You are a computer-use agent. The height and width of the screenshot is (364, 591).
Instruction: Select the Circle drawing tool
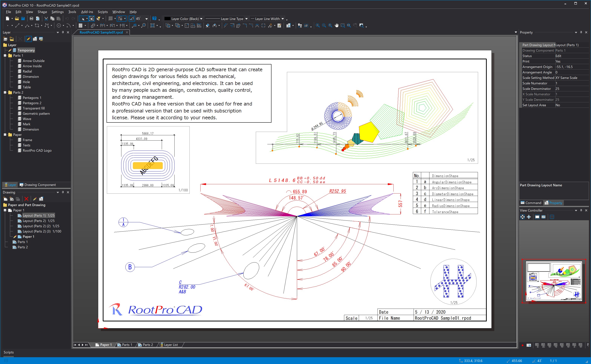pyautogui.click(x=59, y=25)
